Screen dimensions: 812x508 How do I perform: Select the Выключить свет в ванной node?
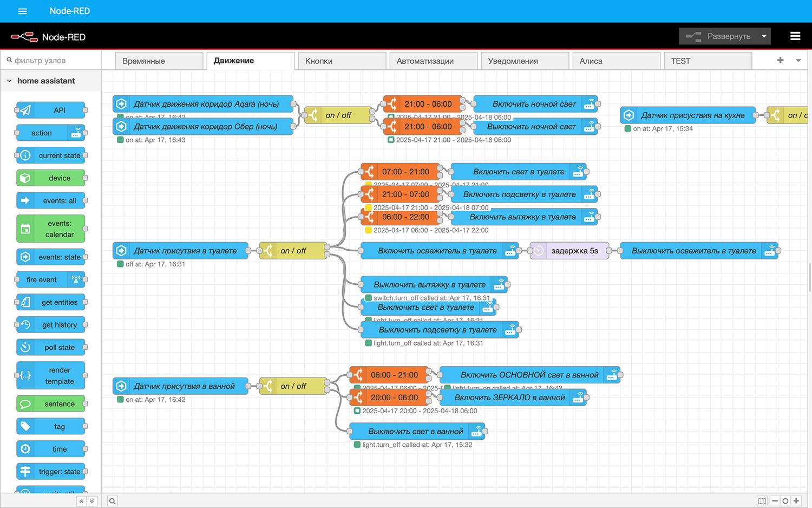click(x=417, y=432)
